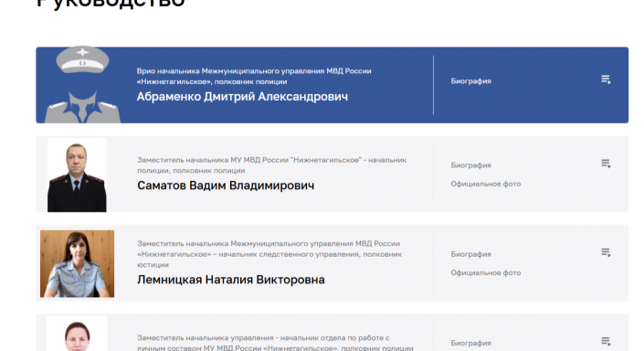Open the list icon in the bottom partially visible card
This screenshot has width=644, height=351.
[606, 341]
